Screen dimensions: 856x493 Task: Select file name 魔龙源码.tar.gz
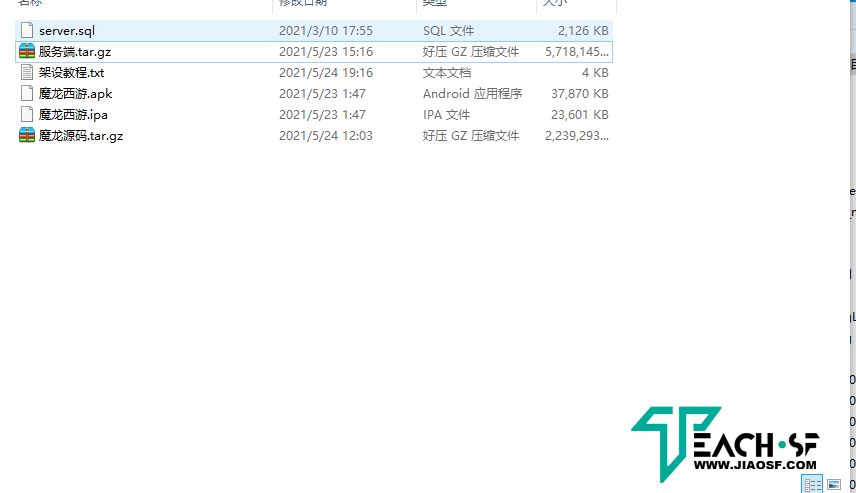81,136
